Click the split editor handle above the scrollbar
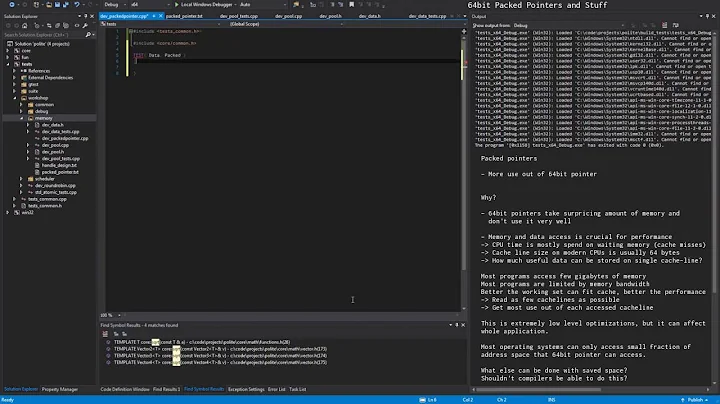720x404 pixels. (464, 32)
